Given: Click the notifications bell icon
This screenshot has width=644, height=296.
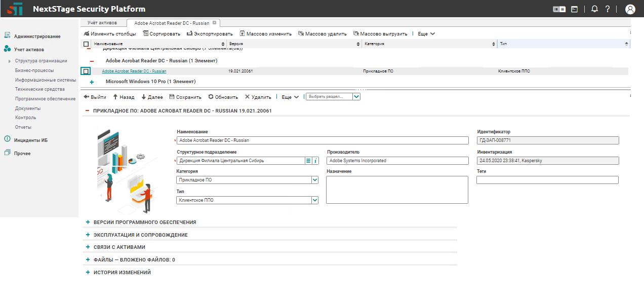Looking at the screenshot, I should point(594,9).
